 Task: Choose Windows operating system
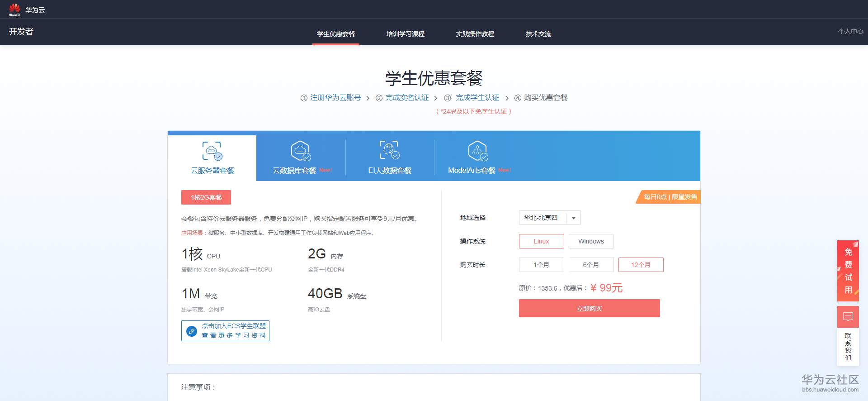click(x=591, y=241)
